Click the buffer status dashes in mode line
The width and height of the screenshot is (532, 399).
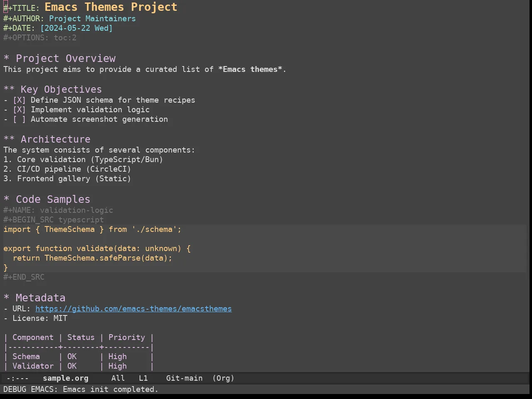pos(17,378)
